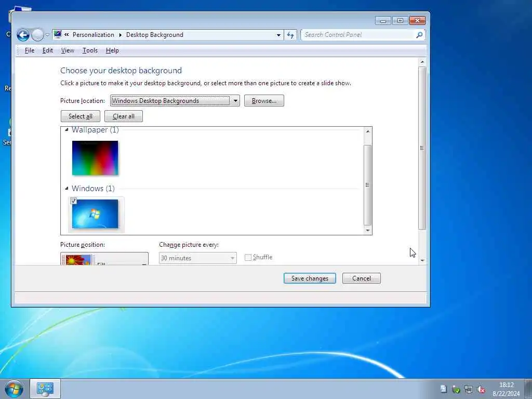
Task: Go back with the blue Back arrow
Action: pos(23,35)
